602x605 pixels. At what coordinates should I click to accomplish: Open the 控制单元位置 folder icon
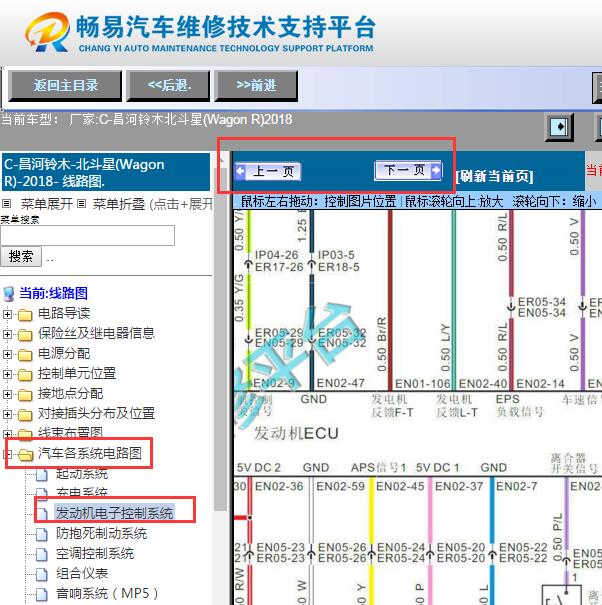(25, 375)
